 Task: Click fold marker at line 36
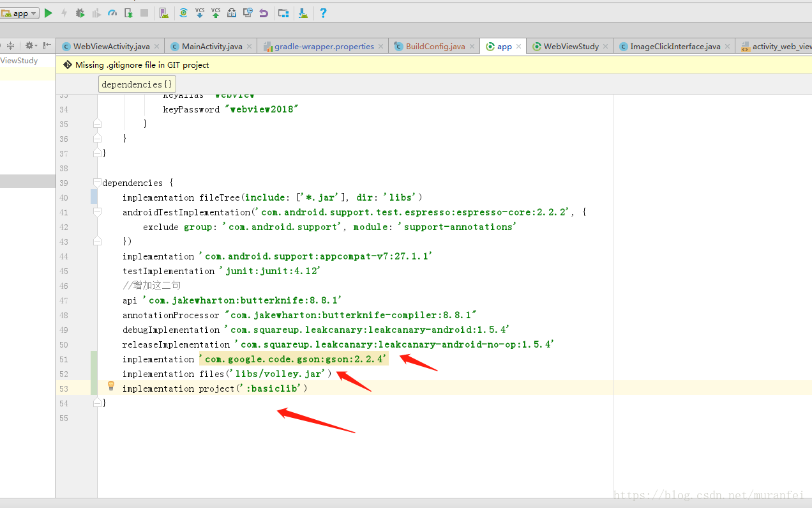[x=97, y=138]
